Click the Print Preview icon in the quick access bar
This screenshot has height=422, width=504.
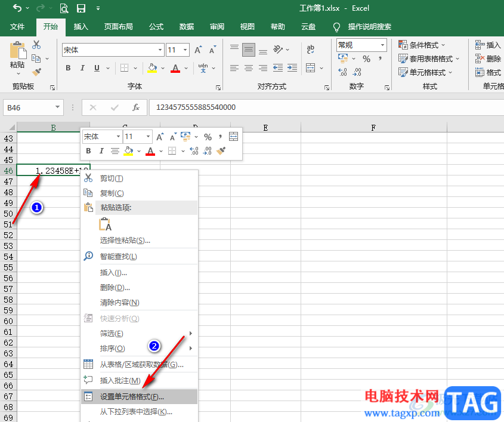[64, 8]
